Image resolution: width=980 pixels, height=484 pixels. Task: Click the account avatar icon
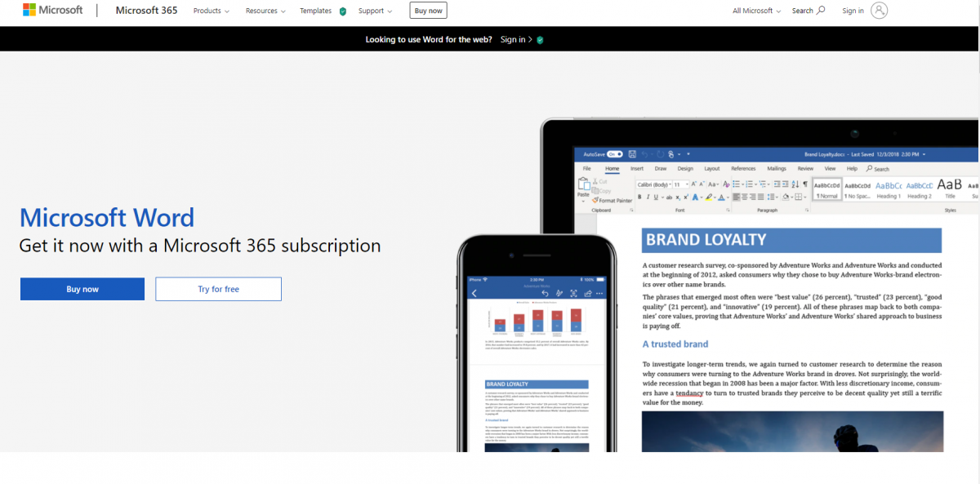click(879, 11)
